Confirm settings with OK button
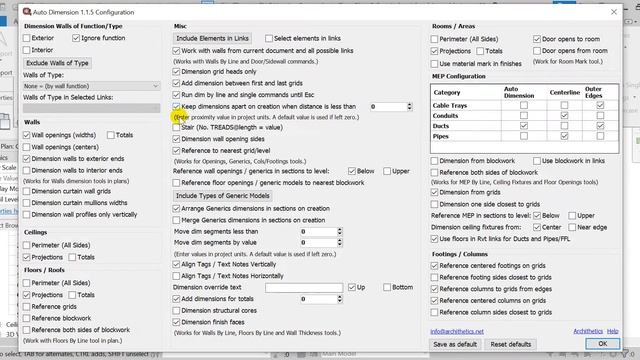 point(602,344)
